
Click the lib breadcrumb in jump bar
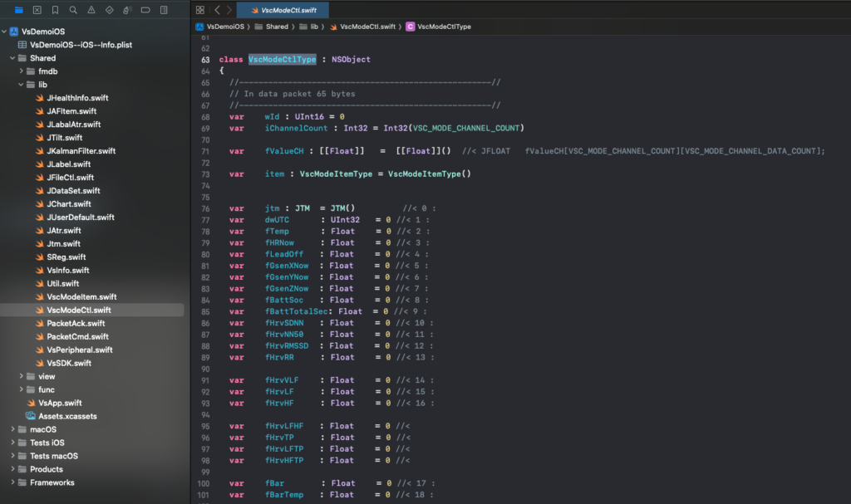[313, 27]
